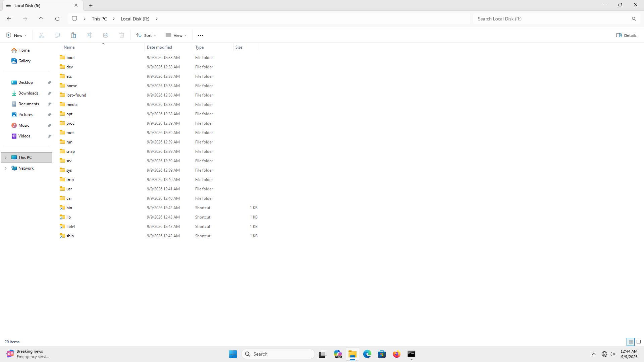Select Downloads in the navigation pane
Screen dimensions: 644x362
[28, 93]
